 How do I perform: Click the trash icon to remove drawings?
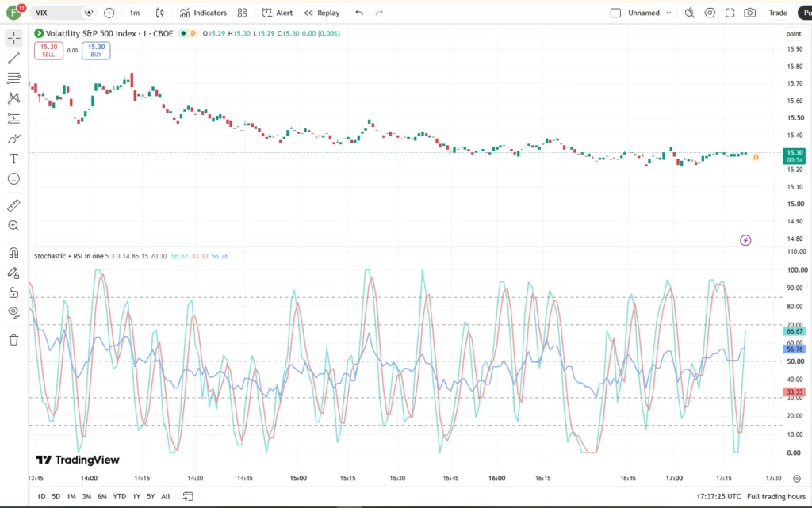pos(14,340)
